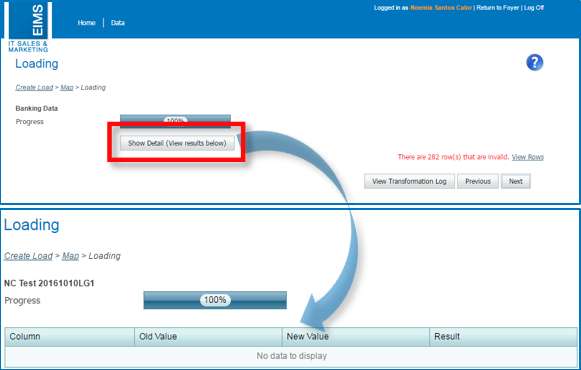The height and width of the screenshot is (370, 581).
Task: Sort by New Value header
Action: pyautogui.click(x=356, y=337)
